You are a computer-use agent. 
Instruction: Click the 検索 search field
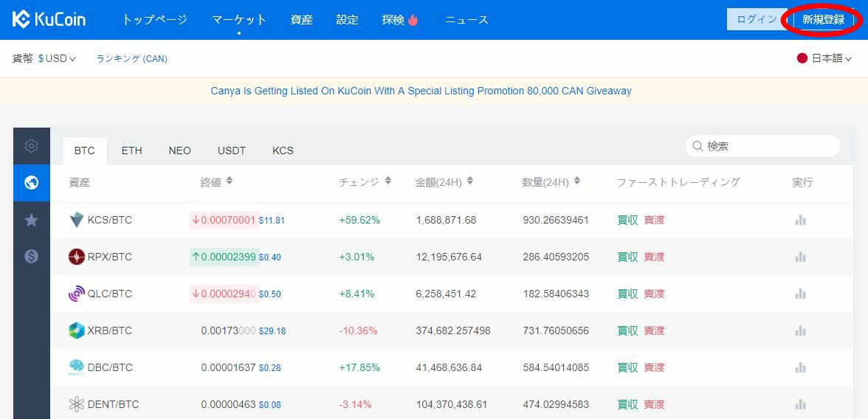coord(763,146)
